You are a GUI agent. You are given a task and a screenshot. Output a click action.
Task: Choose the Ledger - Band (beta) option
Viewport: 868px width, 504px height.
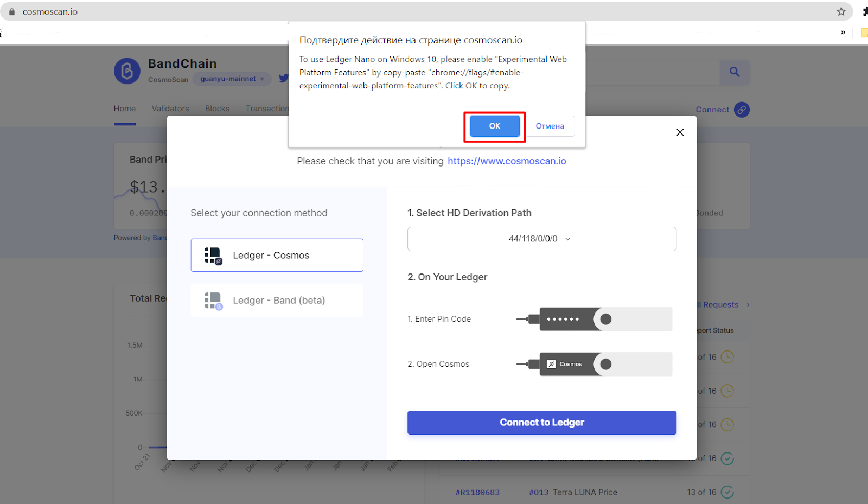pos(277,300)
